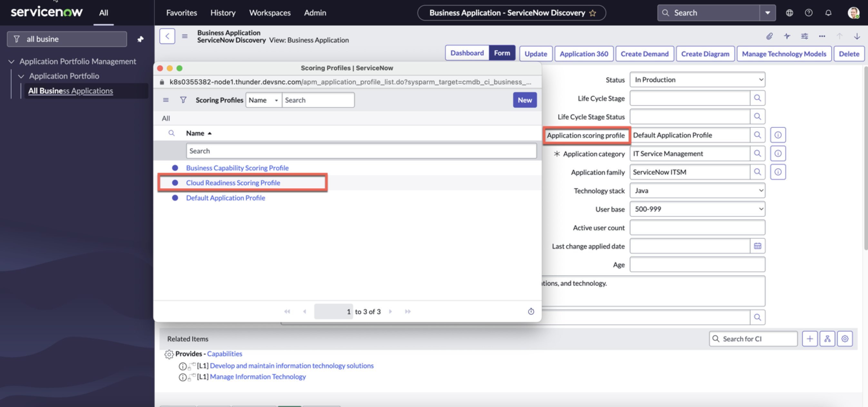Click the Manage Technology Models button
Screen dimensions: 868x407
click(784, 54)
